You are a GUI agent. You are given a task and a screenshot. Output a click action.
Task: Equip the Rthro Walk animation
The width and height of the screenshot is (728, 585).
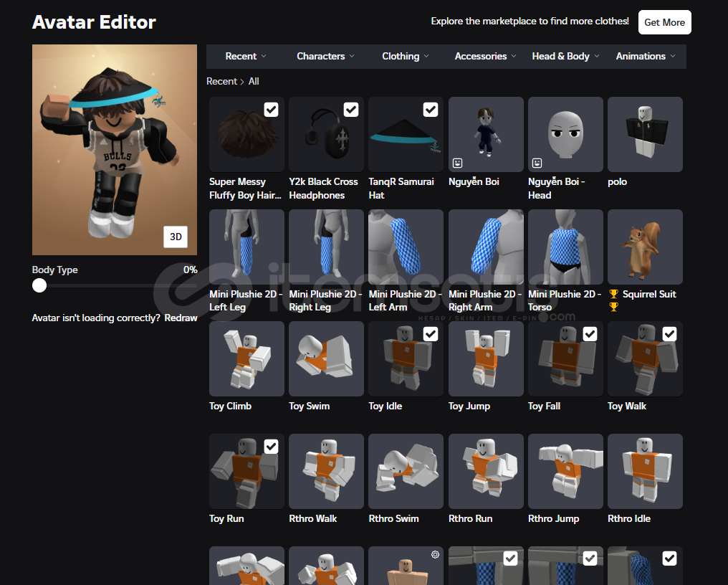[x=327, y=471]
